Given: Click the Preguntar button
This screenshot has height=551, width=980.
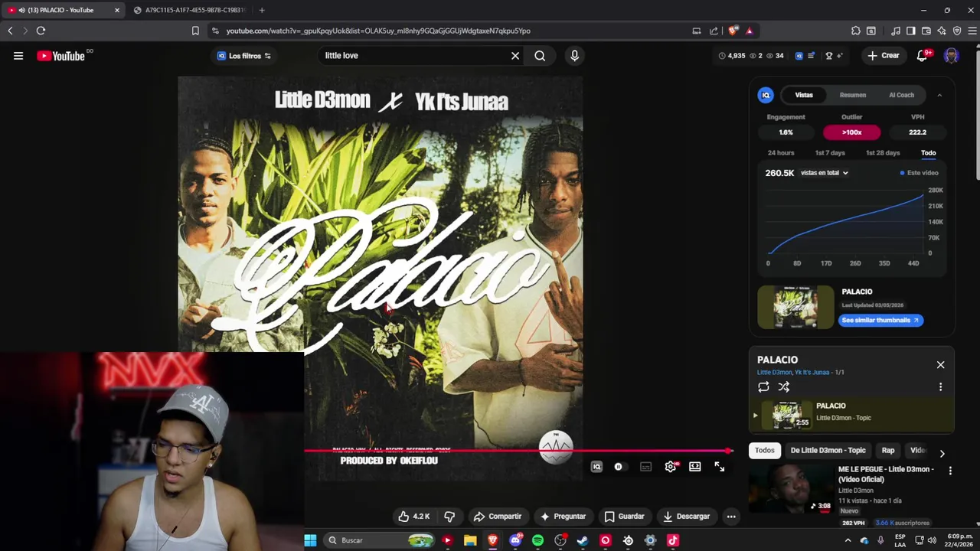Looking at the screenshot, I should pyautogui.click(x=563, y=517).
